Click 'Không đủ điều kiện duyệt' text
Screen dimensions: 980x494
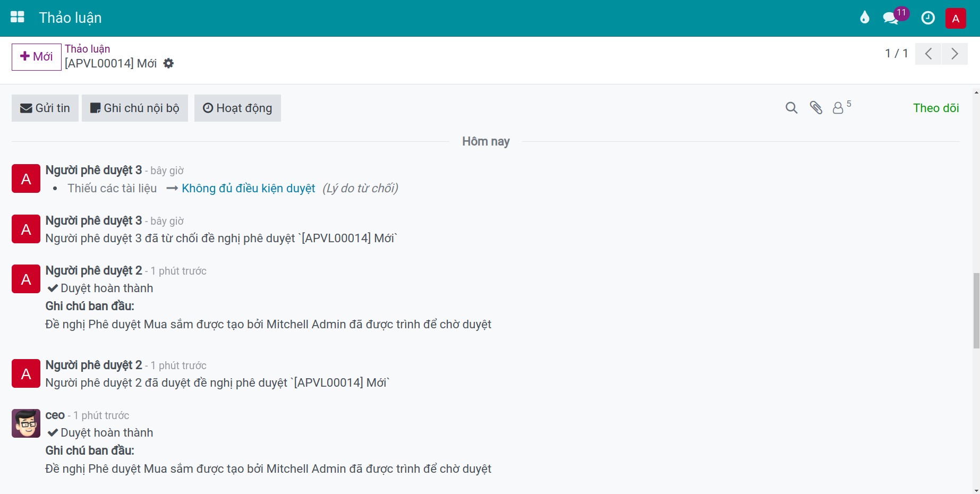click(249, 189)
